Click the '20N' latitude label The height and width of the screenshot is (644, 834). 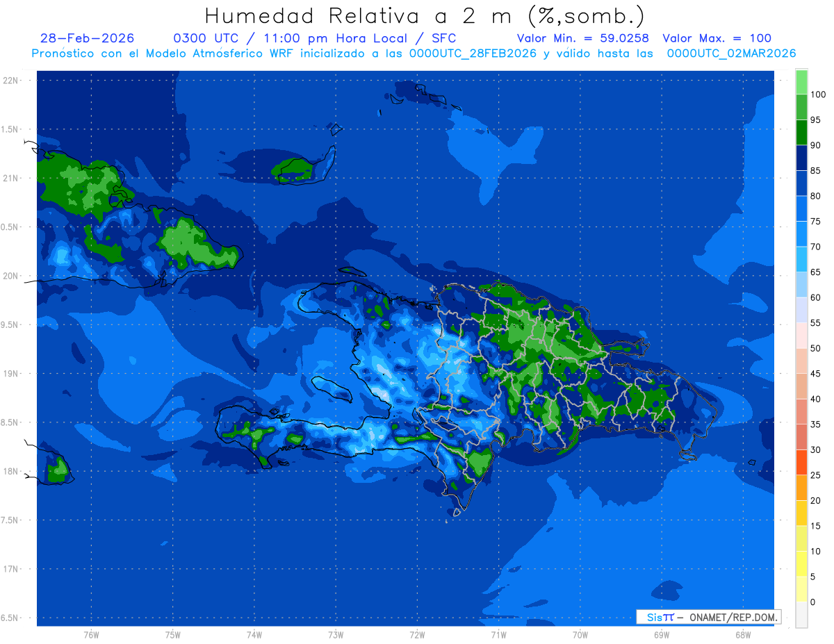[10, 276]
